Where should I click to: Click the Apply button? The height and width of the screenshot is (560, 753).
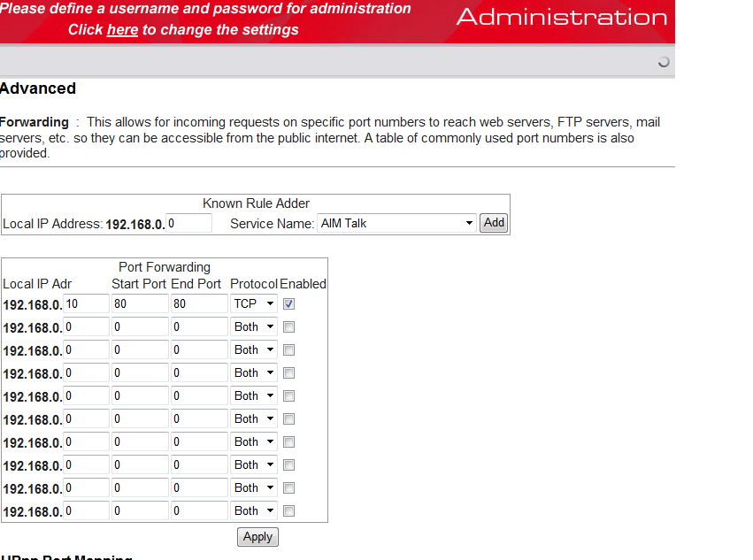pos(257,537)
